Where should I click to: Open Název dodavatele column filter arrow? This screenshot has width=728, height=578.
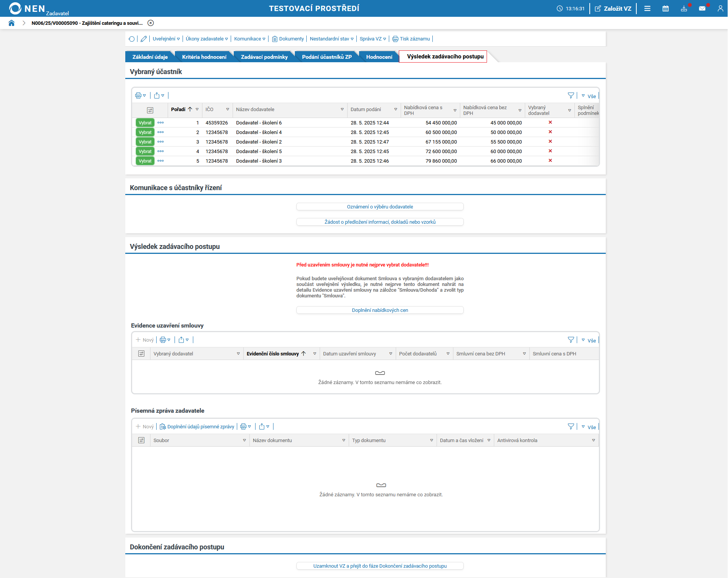tap(342, 110)
